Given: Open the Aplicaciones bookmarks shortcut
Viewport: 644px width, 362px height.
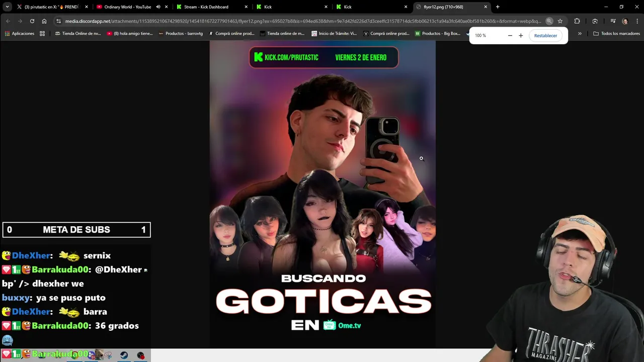Looking at the screenshot, I should click(x=20, y=34).
